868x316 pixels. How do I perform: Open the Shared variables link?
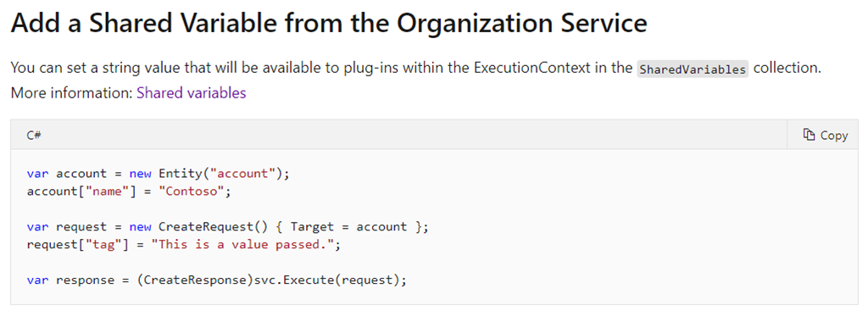[x=191, y=93]
